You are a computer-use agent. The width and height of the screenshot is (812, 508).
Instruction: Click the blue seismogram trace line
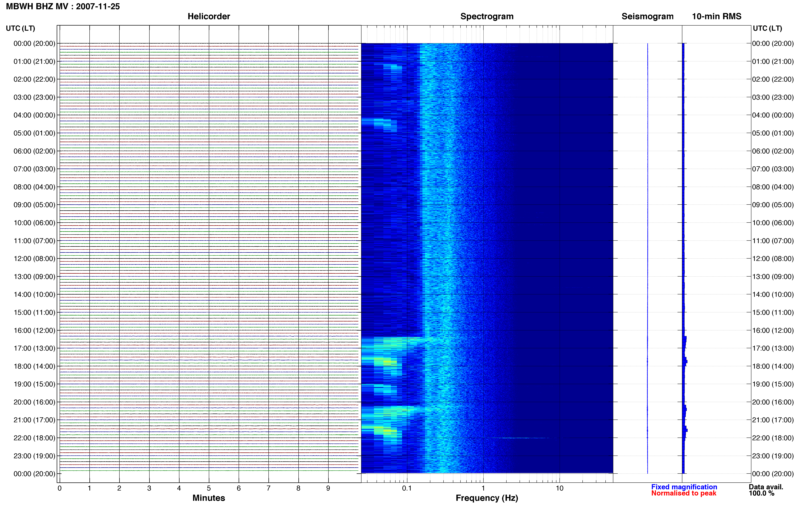[648, 258]
